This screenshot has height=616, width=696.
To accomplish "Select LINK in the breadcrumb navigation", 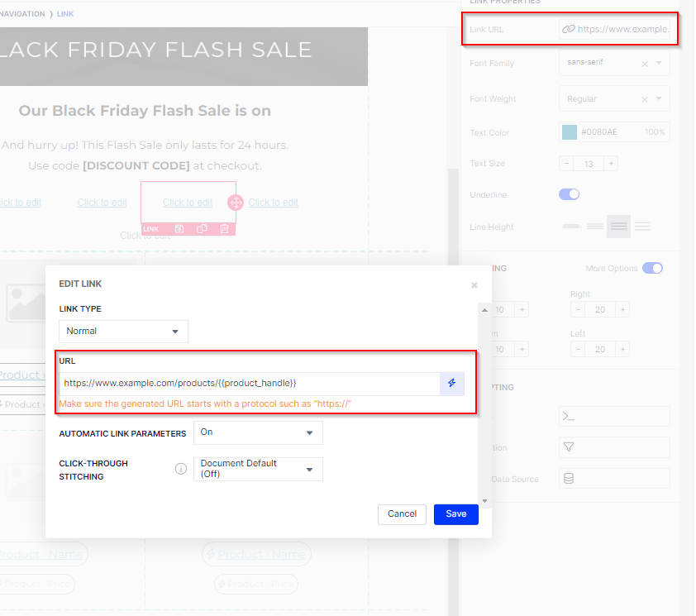I will coord(65,13).
